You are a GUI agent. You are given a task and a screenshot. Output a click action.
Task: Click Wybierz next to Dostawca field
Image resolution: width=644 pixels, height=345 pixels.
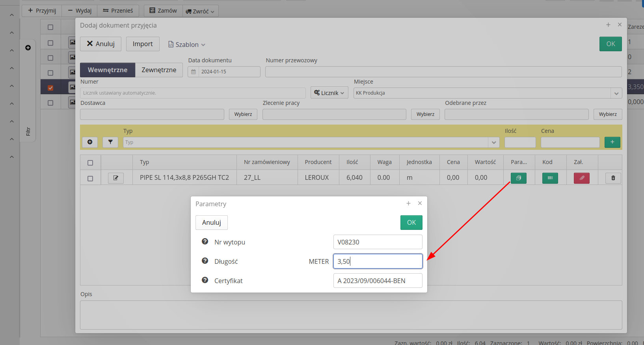pos(243,114)
